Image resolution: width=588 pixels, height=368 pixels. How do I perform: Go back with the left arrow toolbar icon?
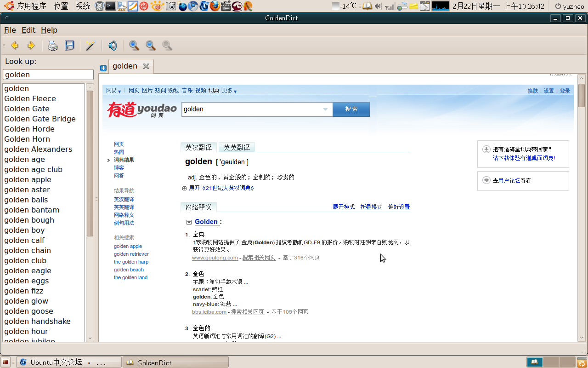tap(15, 46)
